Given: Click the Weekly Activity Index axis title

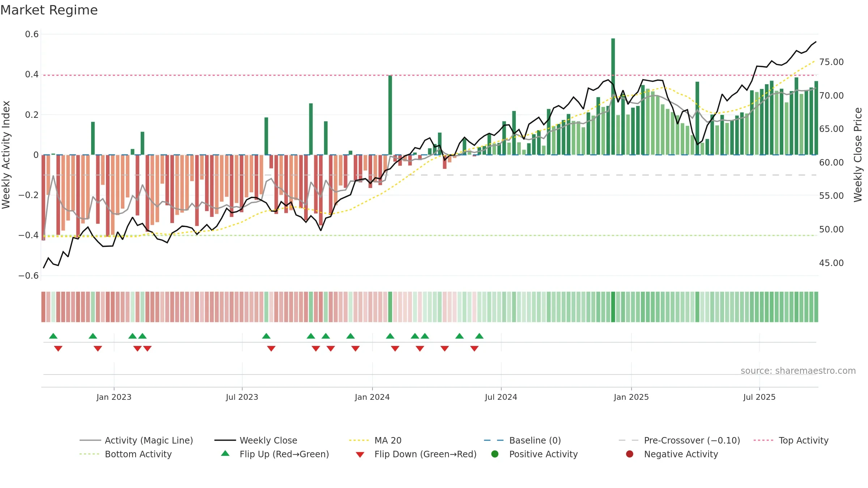Looking at the screenshot, I should [6, 155].
